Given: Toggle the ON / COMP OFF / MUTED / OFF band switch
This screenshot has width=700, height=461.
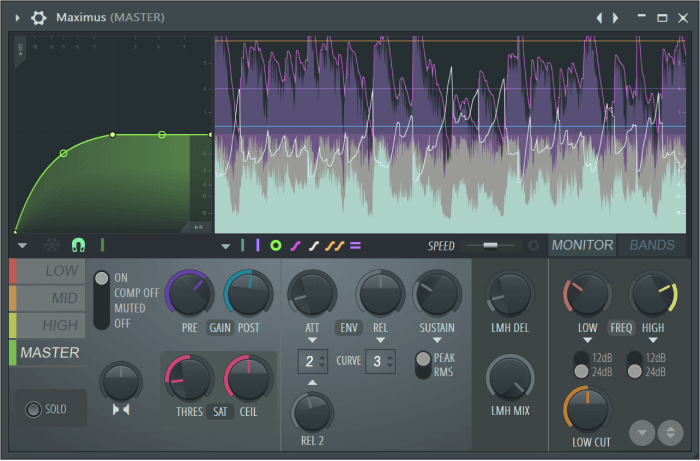Looking at the screenshot, I should [101, 300].
